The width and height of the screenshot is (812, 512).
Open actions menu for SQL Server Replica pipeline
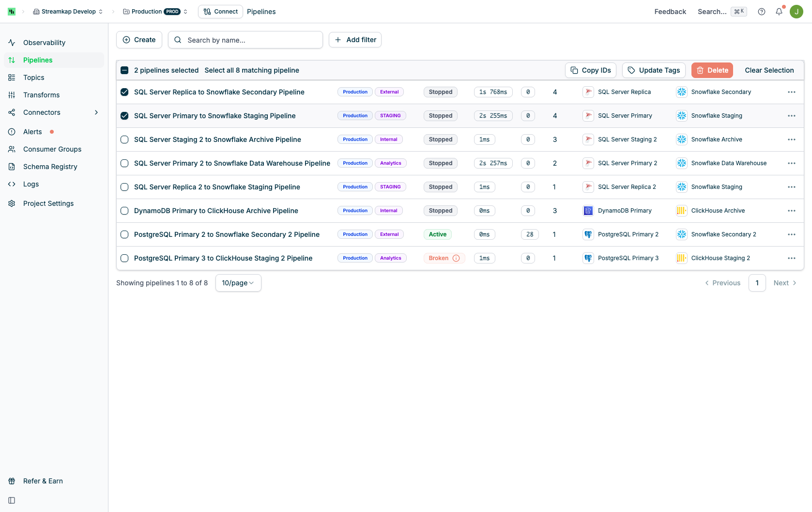click(792, 92)
